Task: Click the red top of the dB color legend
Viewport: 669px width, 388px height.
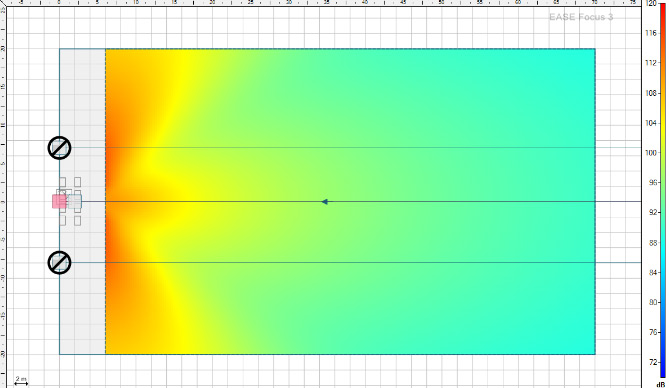Action: tap(662, 9)
